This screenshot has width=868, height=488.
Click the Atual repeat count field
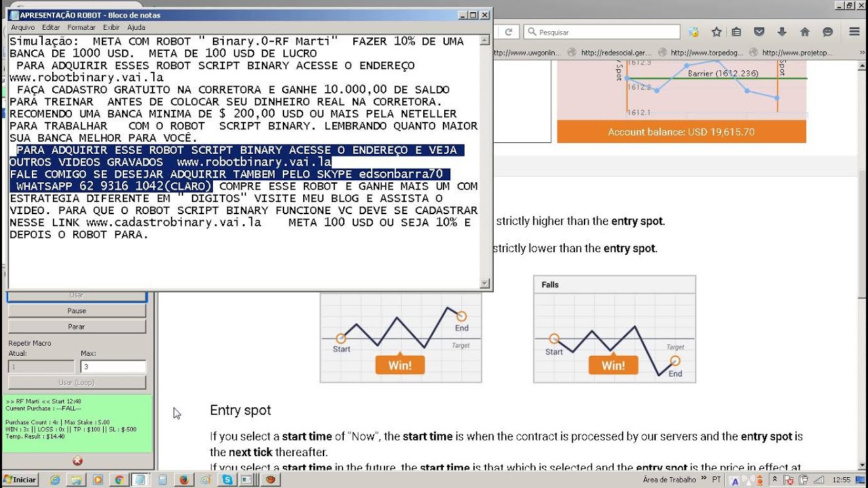click(41, 367)
